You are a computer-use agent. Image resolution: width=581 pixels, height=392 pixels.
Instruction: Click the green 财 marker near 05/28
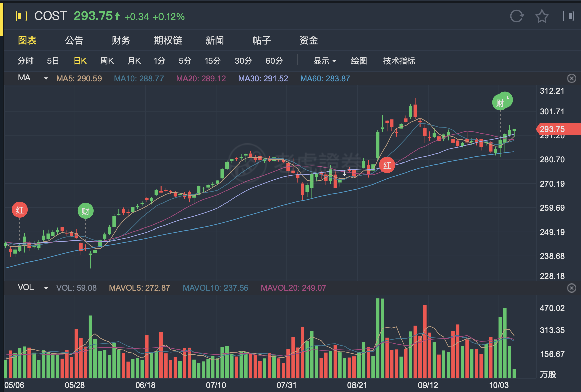point(86,211)
